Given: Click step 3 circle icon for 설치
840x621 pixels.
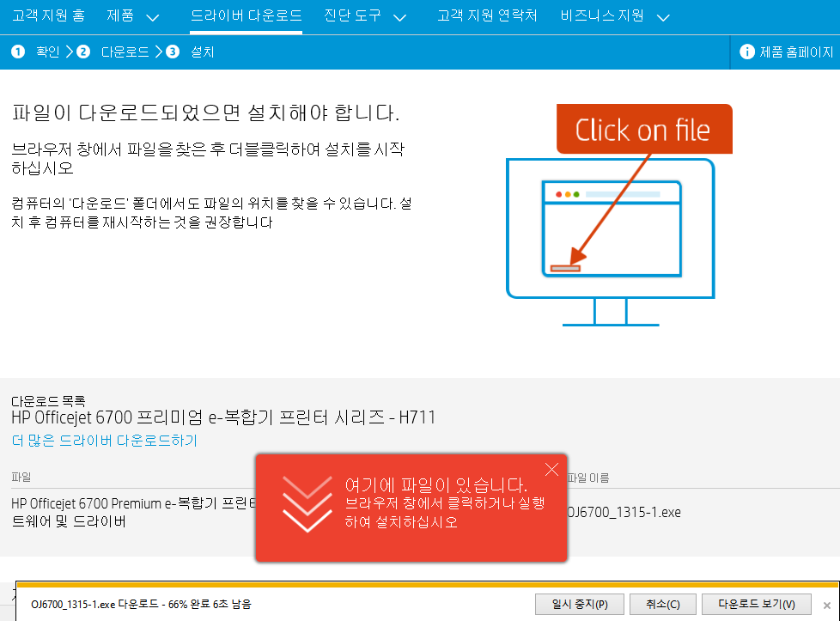Looking at the screenshot, I should (173, 52).
